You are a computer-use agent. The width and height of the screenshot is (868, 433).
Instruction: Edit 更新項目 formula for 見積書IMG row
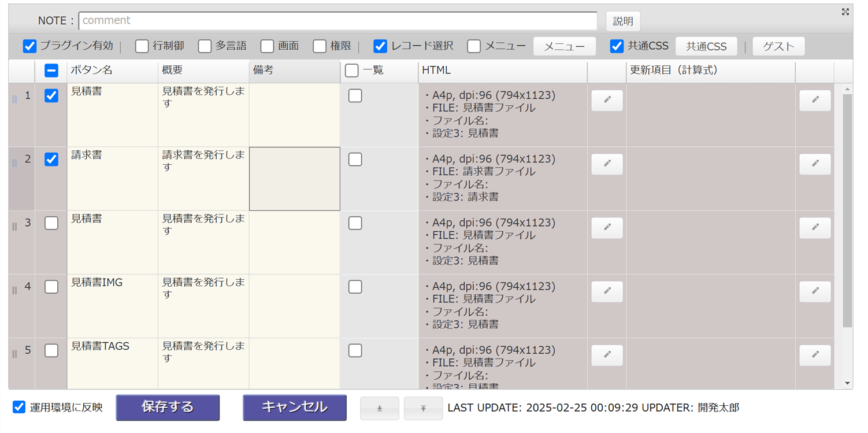815,292
